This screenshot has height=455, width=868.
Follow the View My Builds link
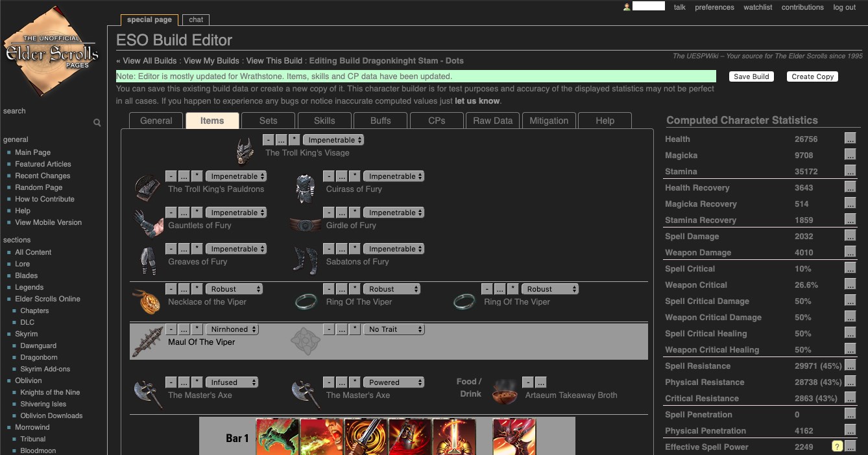click(x=211, y=61)
